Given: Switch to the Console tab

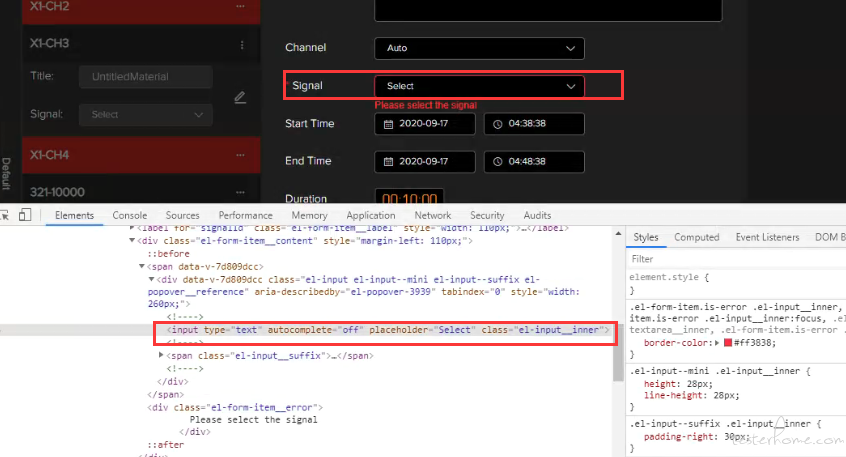Looking at the screenshot, I should click(x=129, y=215).
